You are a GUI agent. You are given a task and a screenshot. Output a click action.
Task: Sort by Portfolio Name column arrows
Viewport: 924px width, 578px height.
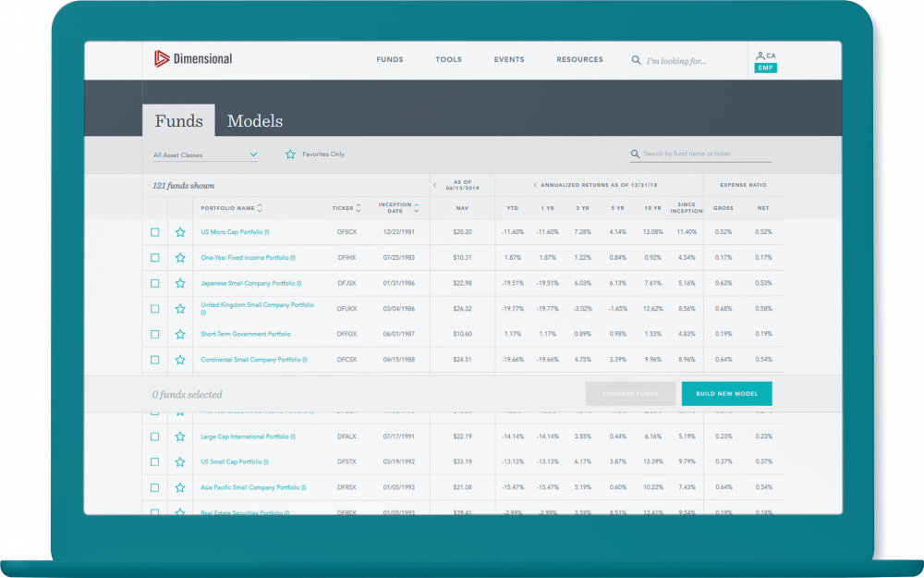click(260, 208)
